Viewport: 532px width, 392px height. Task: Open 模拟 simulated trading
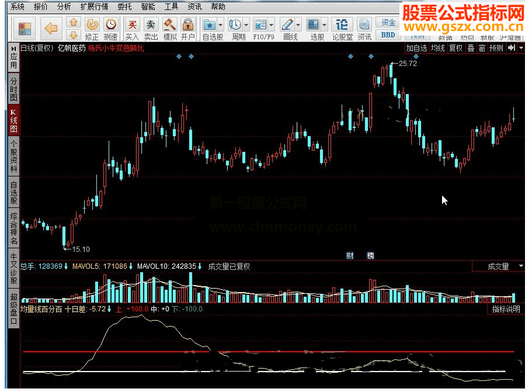click(x=169, y=29)
